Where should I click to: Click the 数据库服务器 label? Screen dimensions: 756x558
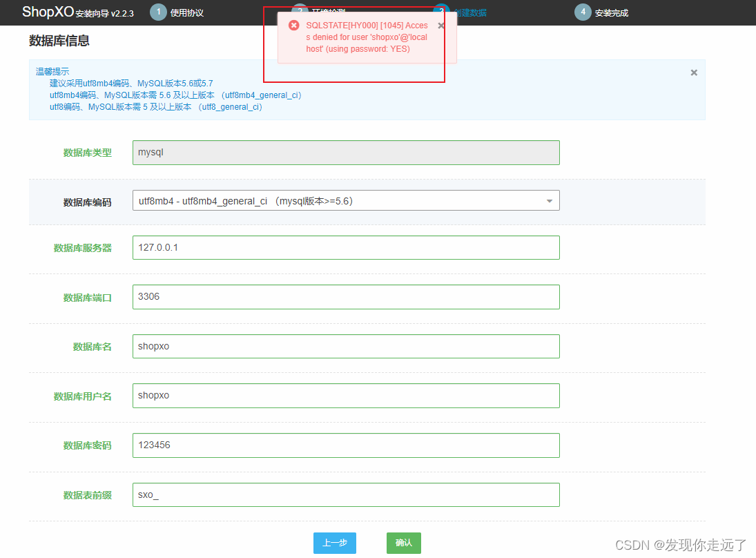(82, 248)
